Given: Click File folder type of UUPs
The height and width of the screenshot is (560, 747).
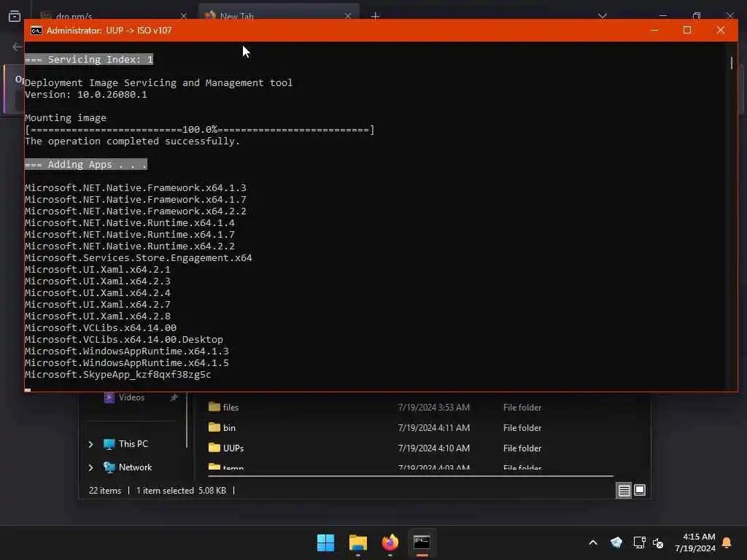Looking at the screenshot, I should [522, 448].
